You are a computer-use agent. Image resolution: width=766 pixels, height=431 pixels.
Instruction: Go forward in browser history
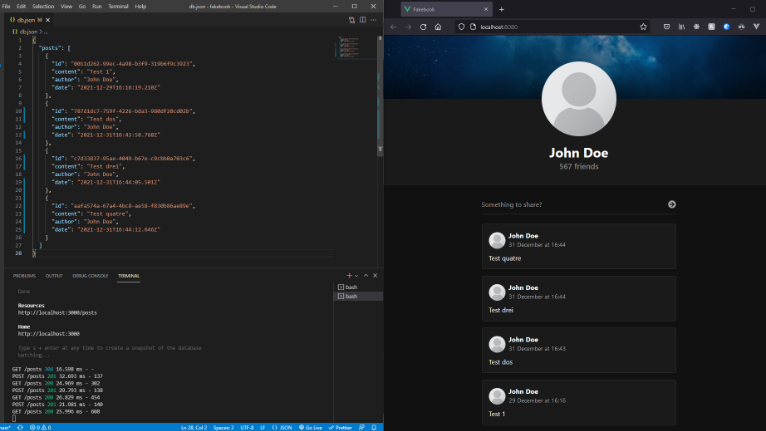click(x=408, y=27)
